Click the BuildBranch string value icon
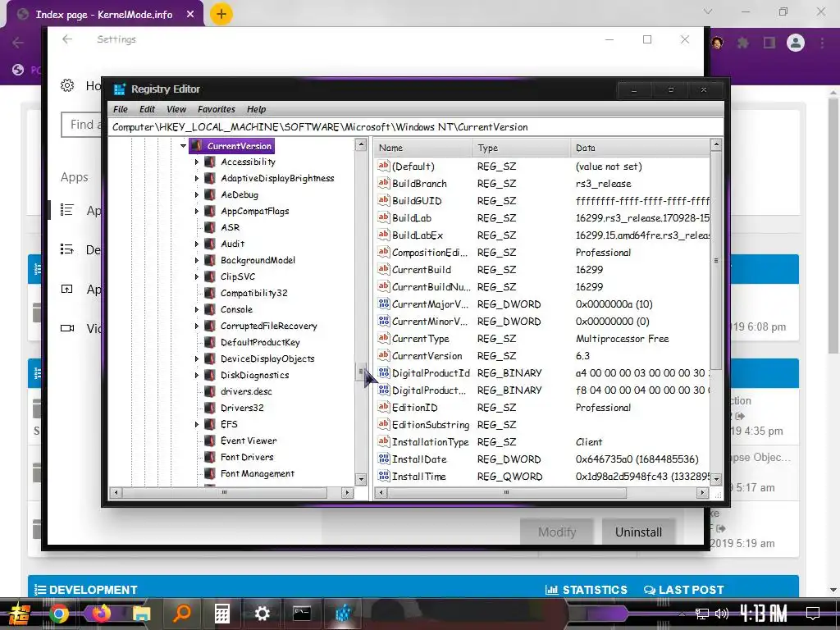 [x=384, y=183]
